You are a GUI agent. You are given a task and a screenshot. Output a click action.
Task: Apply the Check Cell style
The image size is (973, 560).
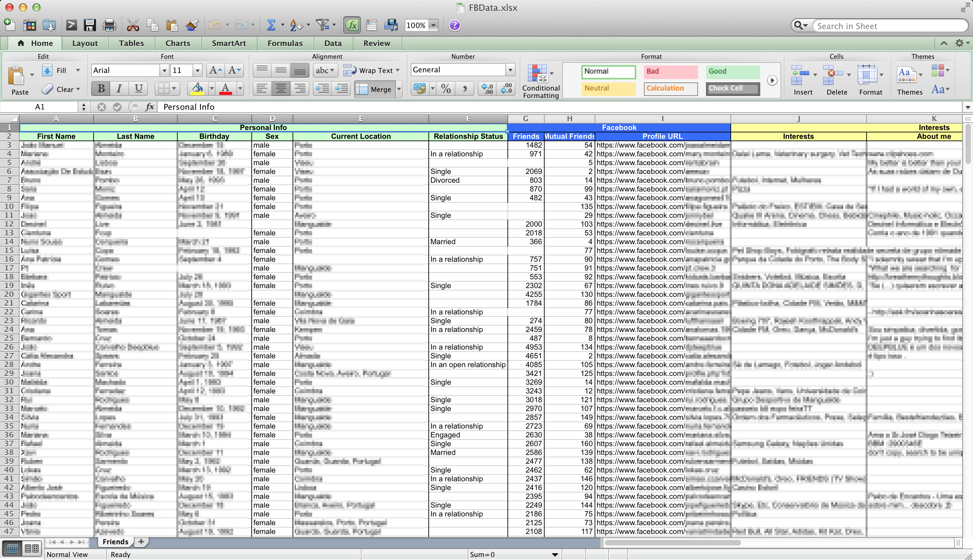733,88
